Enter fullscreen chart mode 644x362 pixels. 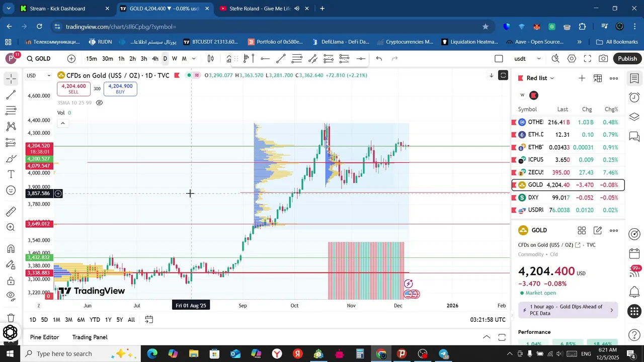coord(588,59)
